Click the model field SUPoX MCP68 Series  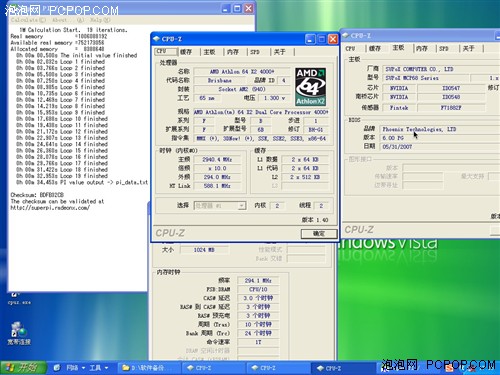tap(425, 78)
